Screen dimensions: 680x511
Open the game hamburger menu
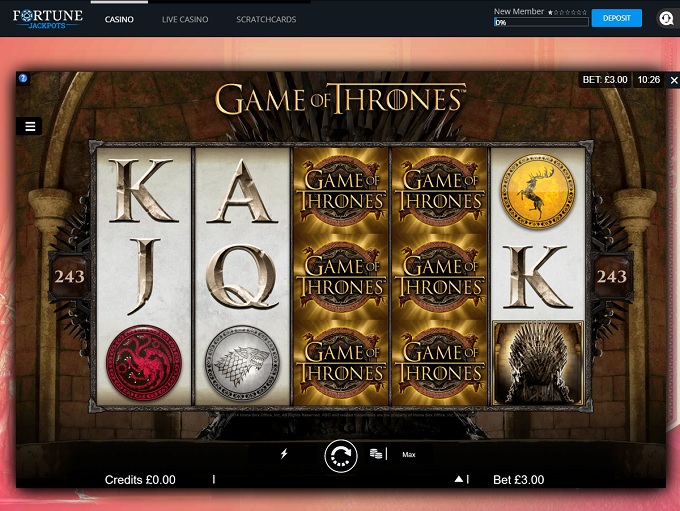(x=30, y=126)
